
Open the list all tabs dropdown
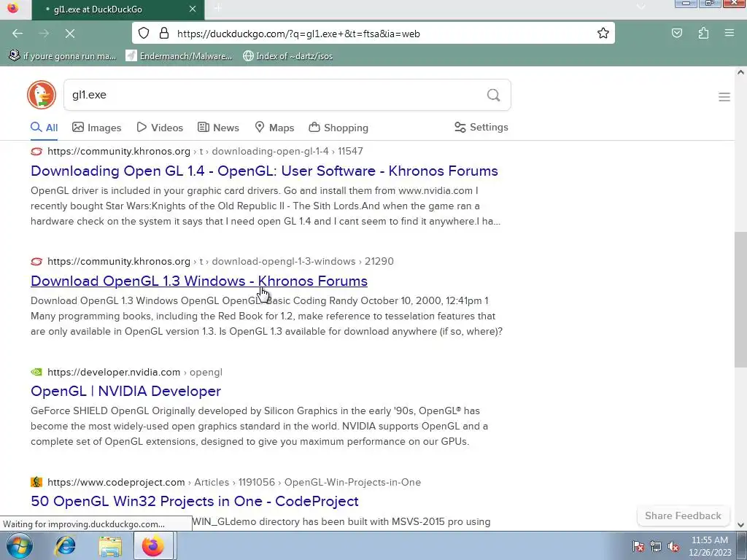[x=641, y=7]
